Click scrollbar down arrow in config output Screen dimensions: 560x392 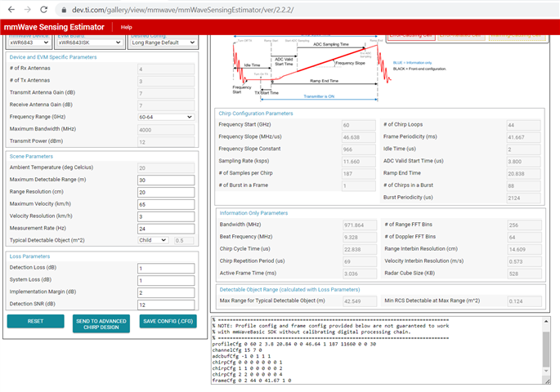tap(546, 371)
